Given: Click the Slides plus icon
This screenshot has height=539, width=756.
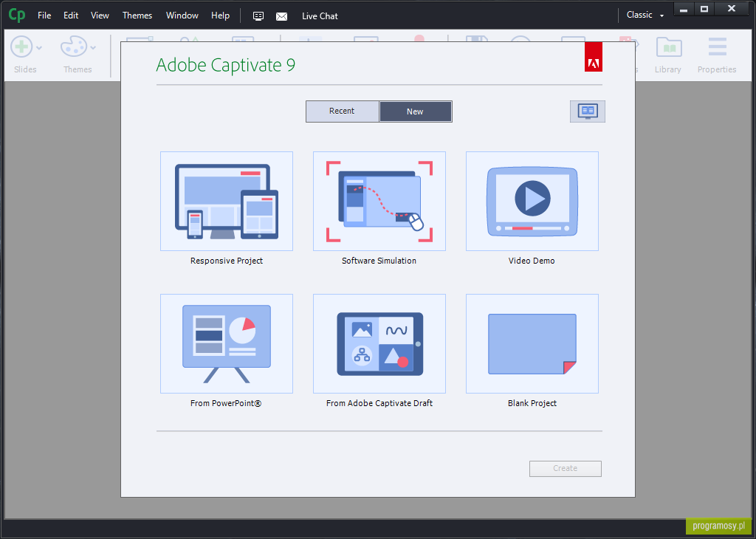Looking at the screenshot, I should pos(21,47).
